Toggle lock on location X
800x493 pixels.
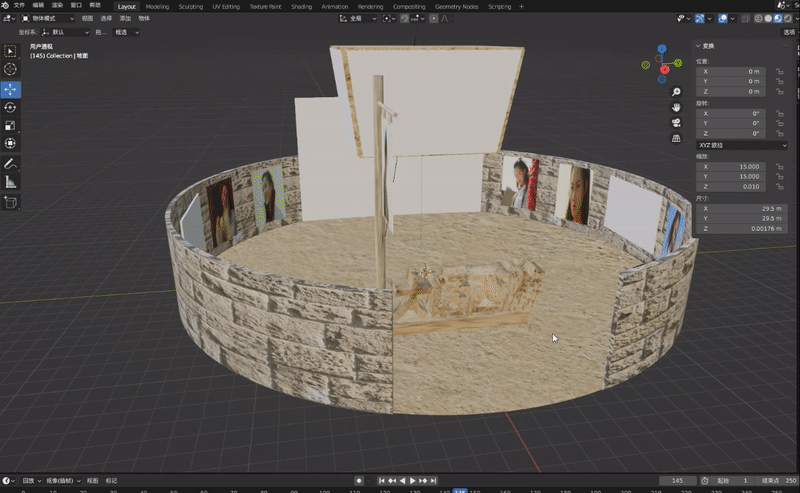click(x=780, y=71)
